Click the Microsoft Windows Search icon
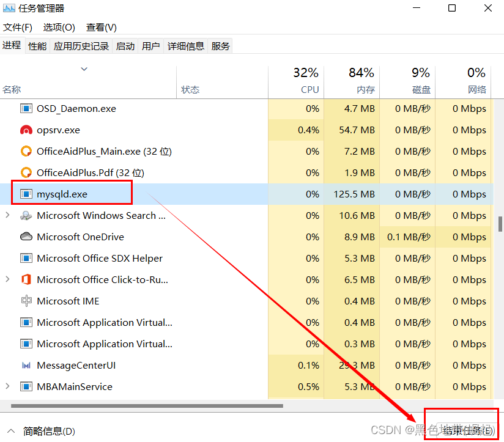The image size is (504, 442). pos(26,216)
